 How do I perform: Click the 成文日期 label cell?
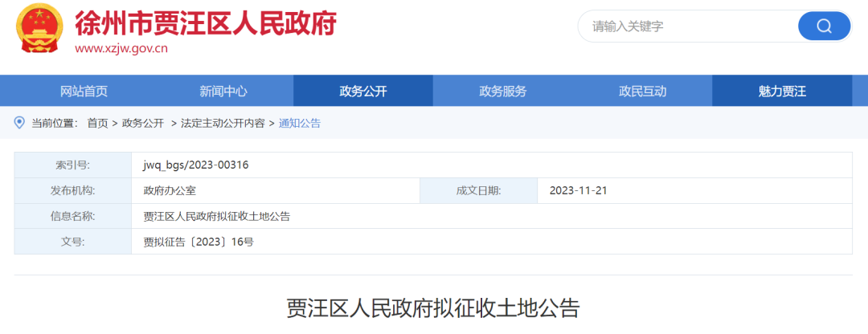tap(479, 191)
